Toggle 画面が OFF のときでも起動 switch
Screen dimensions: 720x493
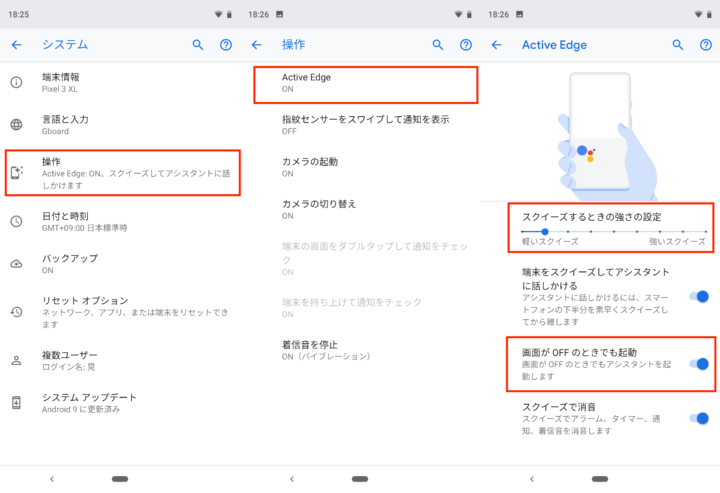[x=699, y=364]
